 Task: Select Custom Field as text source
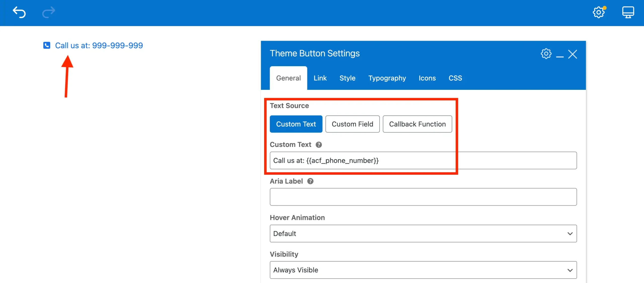pos(352,124)
